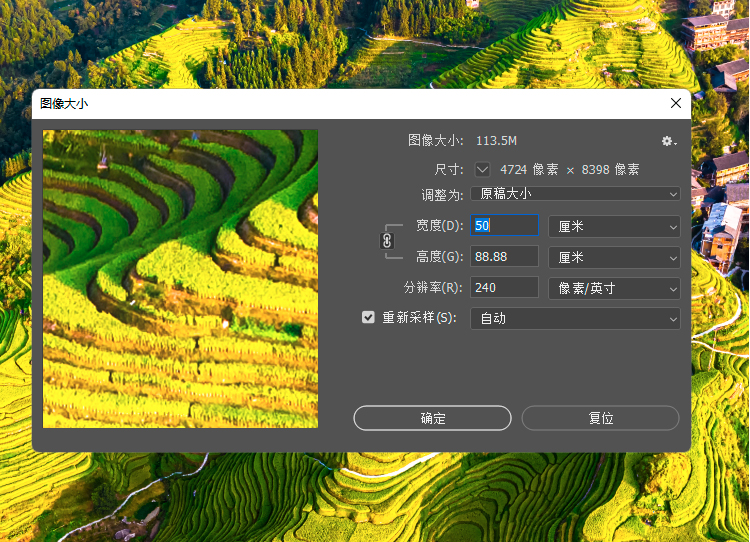This screenshot has width=750, height=542.
Task: Click the 分辨率(R) label
Action: 432,288
